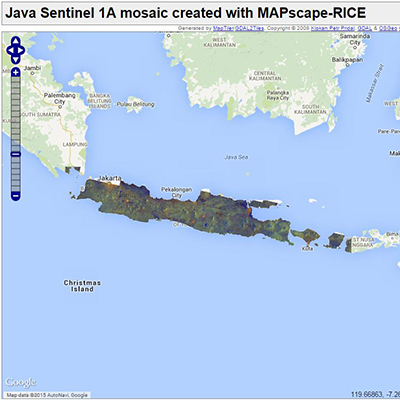
Task: Open the Klokan Petr Pridal link
Action: tap(332, 28)
